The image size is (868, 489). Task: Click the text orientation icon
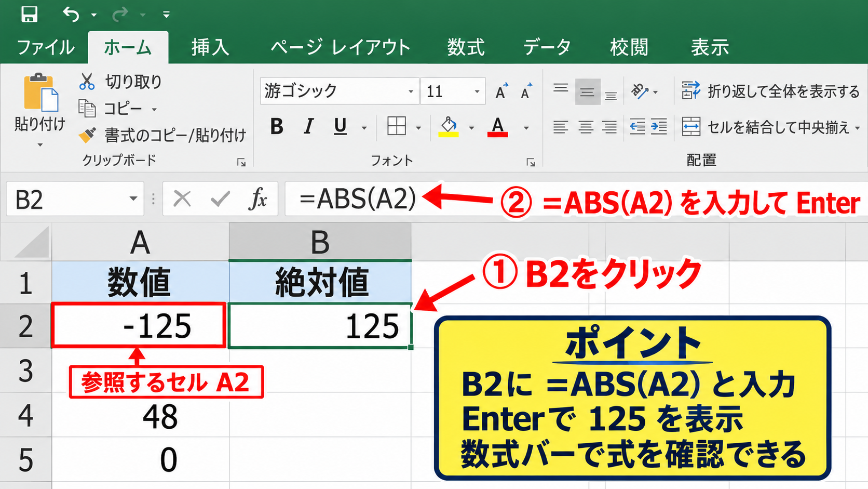click(640, 91)
